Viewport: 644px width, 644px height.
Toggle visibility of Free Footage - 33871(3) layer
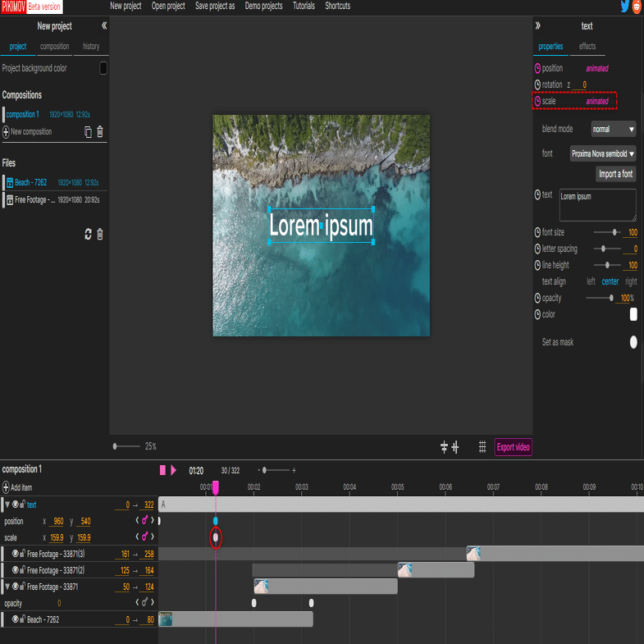16,554
